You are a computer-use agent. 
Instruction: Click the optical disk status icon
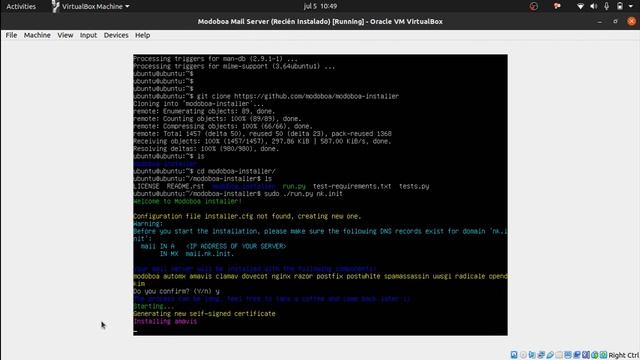tap(523, 355)
